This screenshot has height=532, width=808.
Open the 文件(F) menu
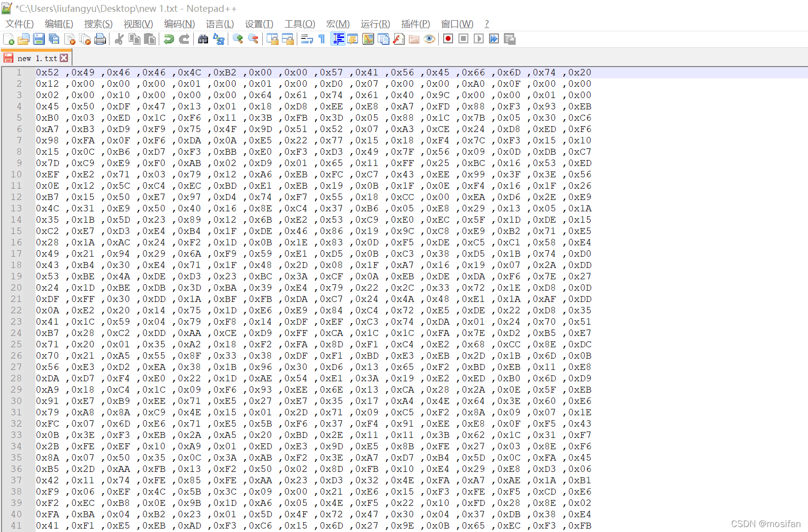[20, 24]
